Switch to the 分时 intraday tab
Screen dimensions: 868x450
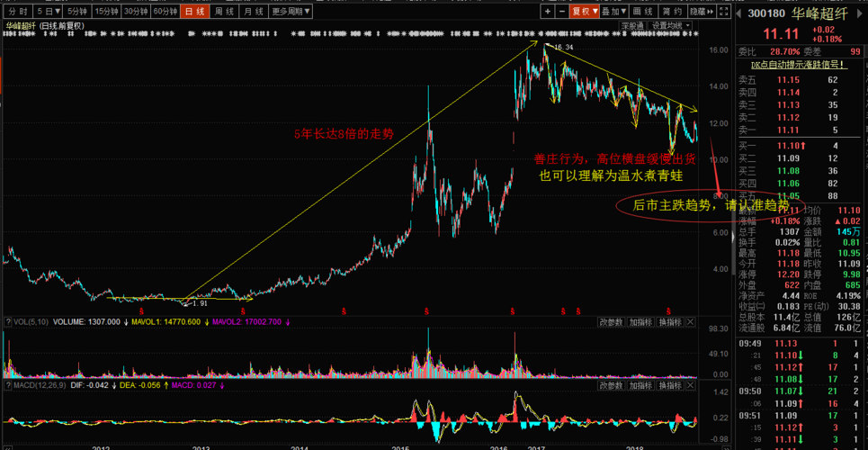pos(16,12)
